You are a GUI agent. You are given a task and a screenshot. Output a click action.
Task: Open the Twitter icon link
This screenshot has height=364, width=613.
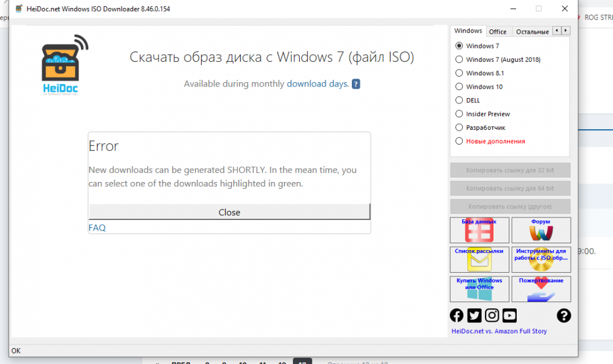[474, 316]
